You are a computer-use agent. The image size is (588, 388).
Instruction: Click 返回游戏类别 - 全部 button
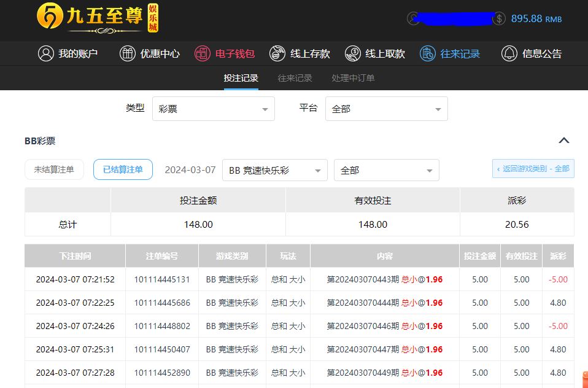point(533,169)
